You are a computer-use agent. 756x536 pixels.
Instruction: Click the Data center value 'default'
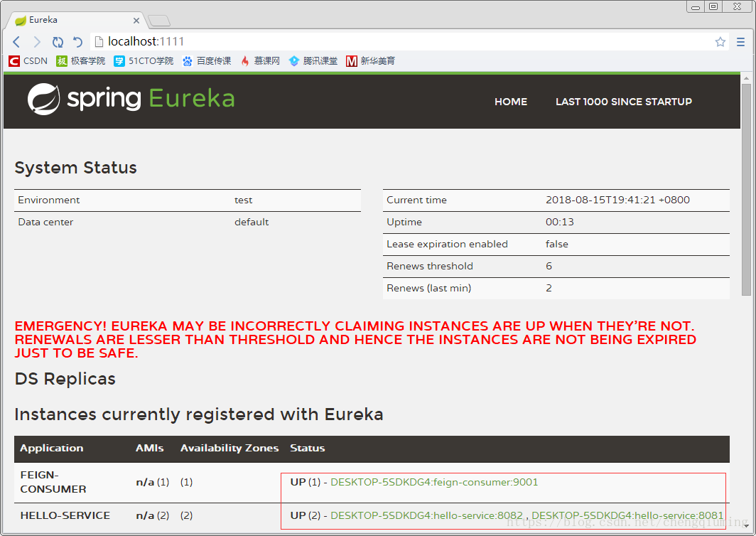[x=252, y=222]
